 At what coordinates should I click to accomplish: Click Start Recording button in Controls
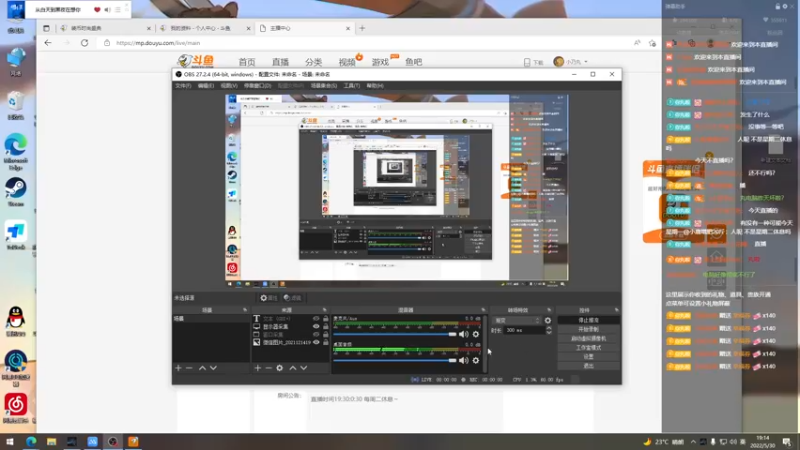[x=588, y=330]
